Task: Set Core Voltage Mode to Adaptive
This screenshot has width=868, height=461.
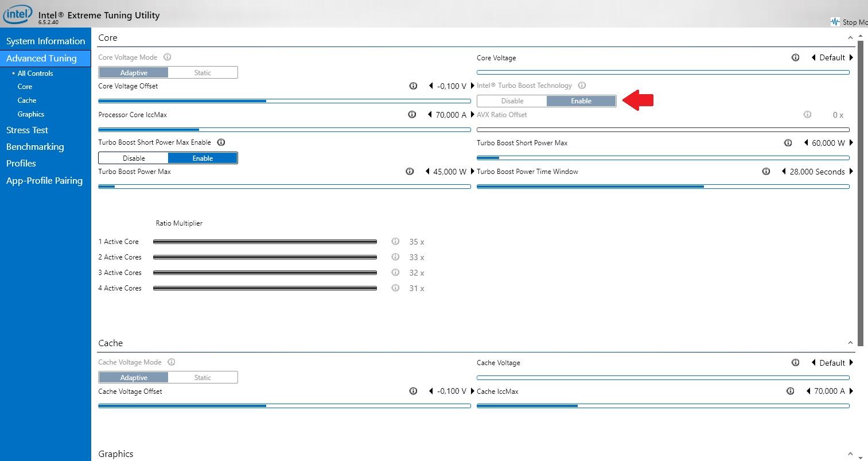Action: click(x=134, y=72)
